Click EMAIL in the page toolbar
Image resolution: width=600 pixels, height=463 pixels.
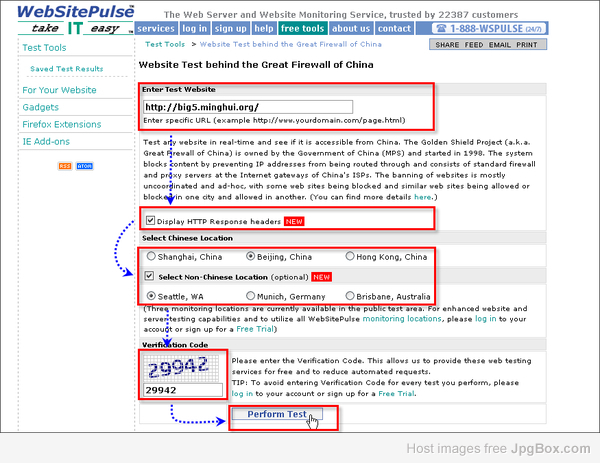pos(500,45)
